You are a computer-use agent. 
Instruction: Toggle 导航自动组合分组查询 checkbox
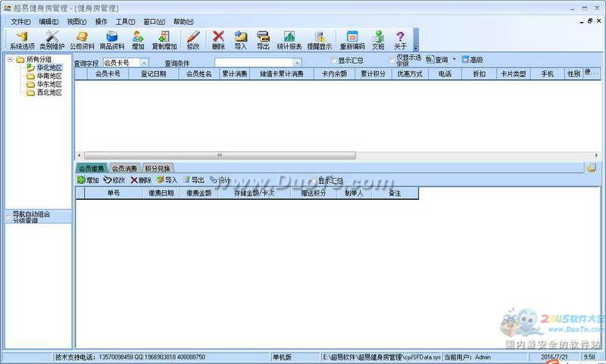click(8, 217)
